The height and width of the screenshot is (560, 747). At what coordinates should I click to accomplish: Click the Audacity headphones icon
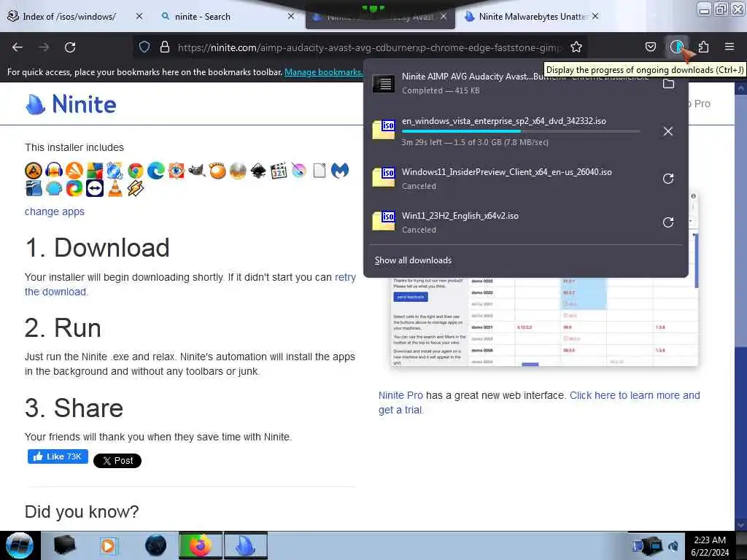coord(54,171)
